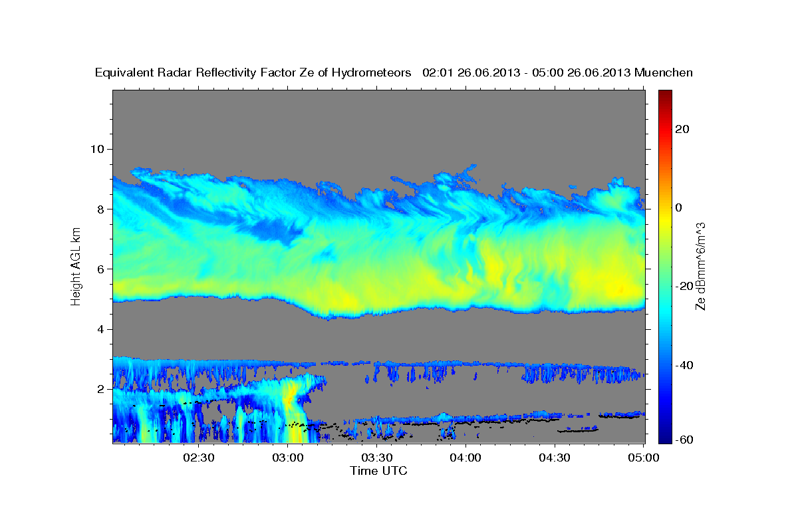
Task: Click the colorbar value -60
Action: (685, 440)
